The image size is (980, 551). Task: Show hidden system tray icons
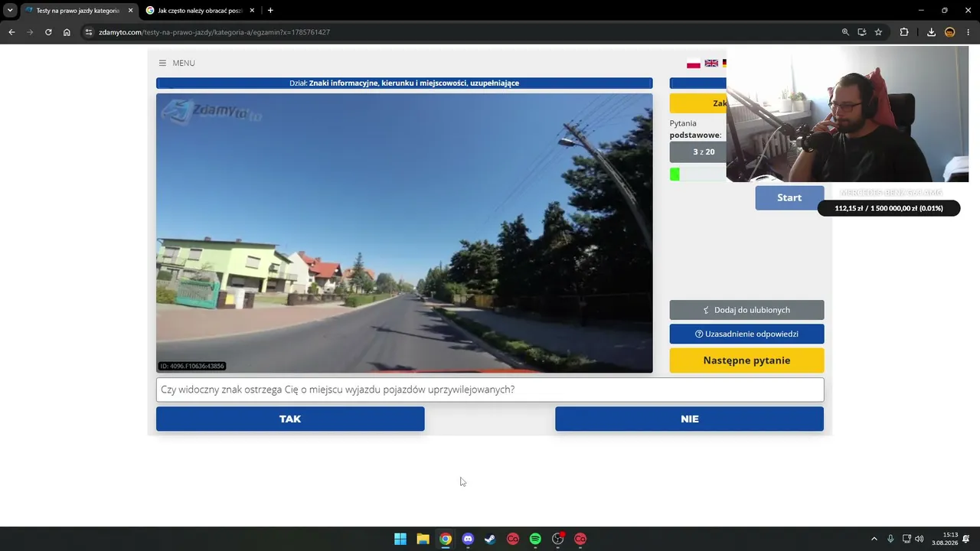tap(874, 539)
